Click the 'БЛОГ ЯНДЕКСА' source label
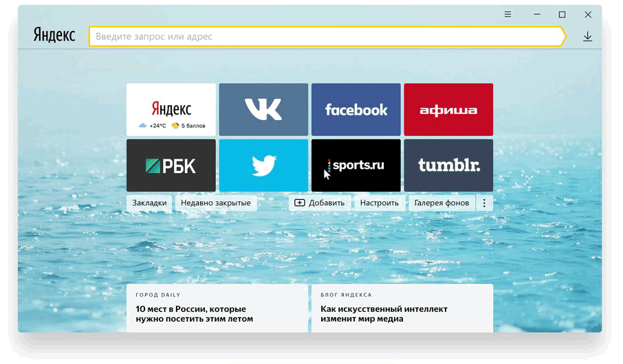The image size is (623, 364). pos(346,295)
